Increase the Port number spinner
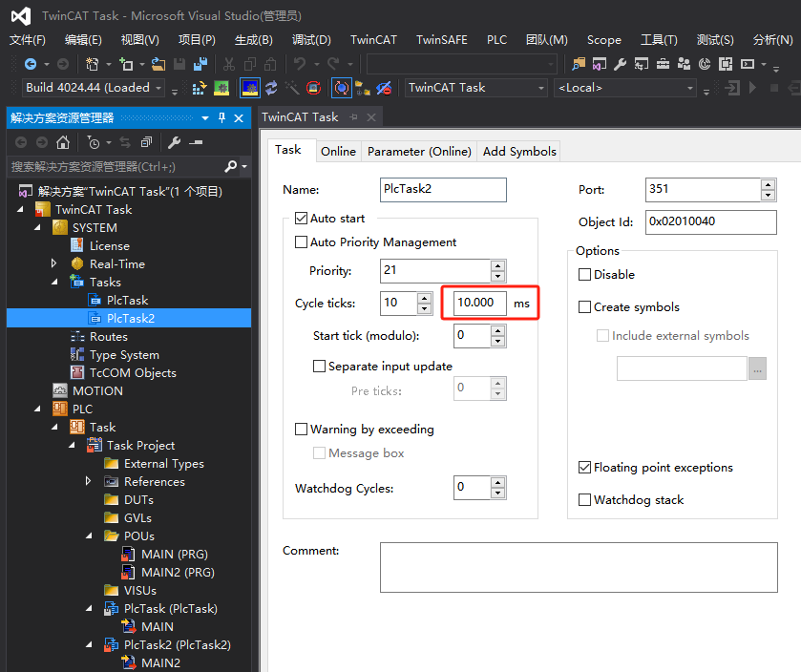This screenshot has height=672, width=801. click(x=768, y=184)
